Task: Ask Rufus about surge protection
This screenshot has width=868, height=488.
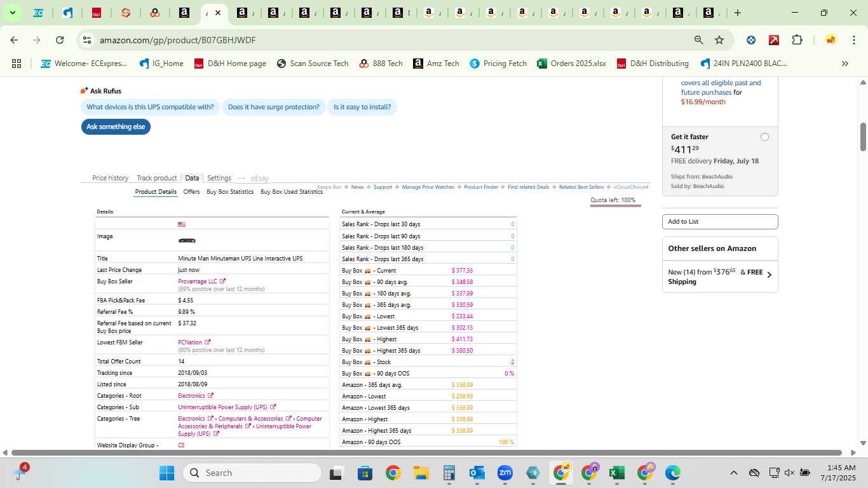Action: [x=273, y=107]
